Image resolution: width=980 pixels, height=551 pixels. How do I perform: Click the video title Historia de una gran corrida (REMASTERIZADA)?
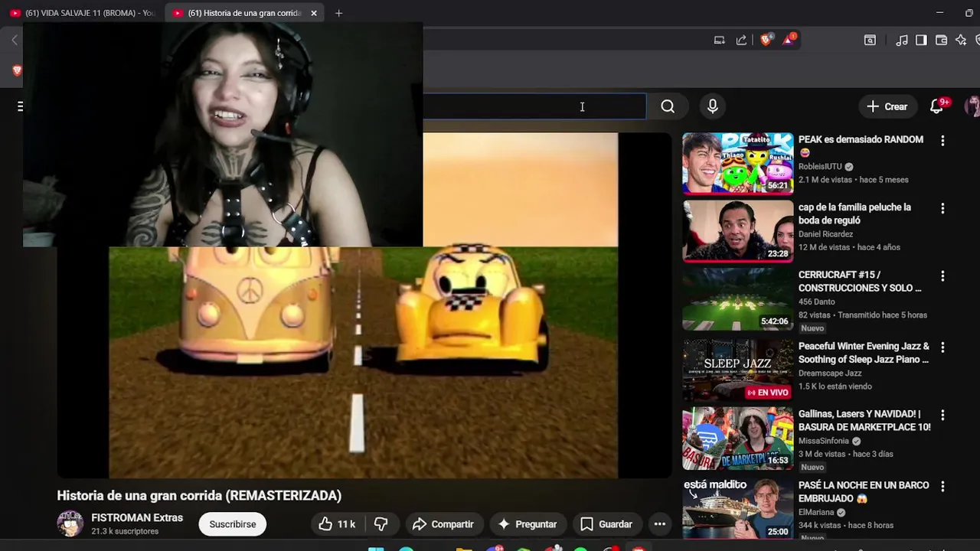(x=199, y=496)
